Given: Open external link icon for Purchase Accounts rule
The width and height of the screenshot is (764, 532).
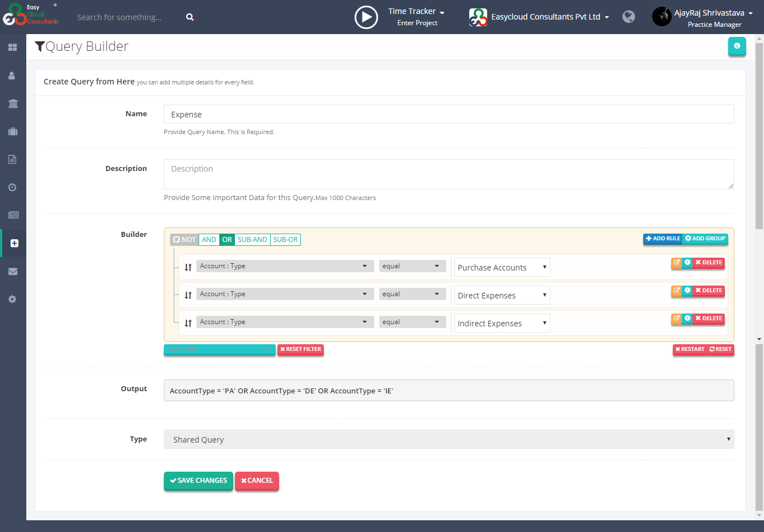Looking at the screenshot, I should tap(677, 263).
